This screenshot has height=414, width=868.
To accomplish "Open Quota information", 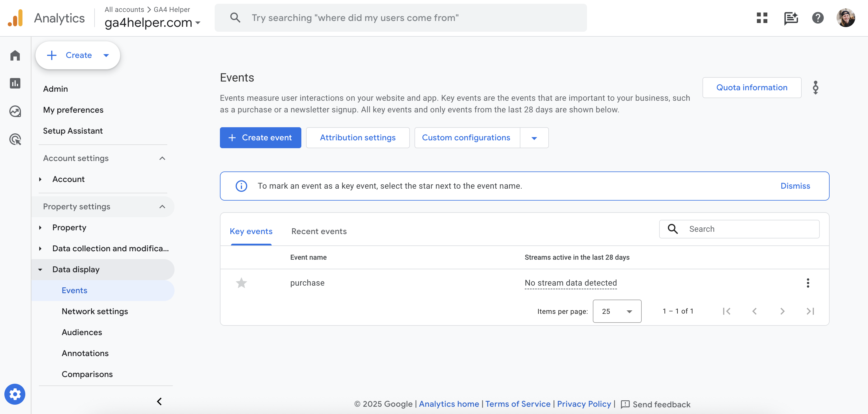I will coord(751,88).
